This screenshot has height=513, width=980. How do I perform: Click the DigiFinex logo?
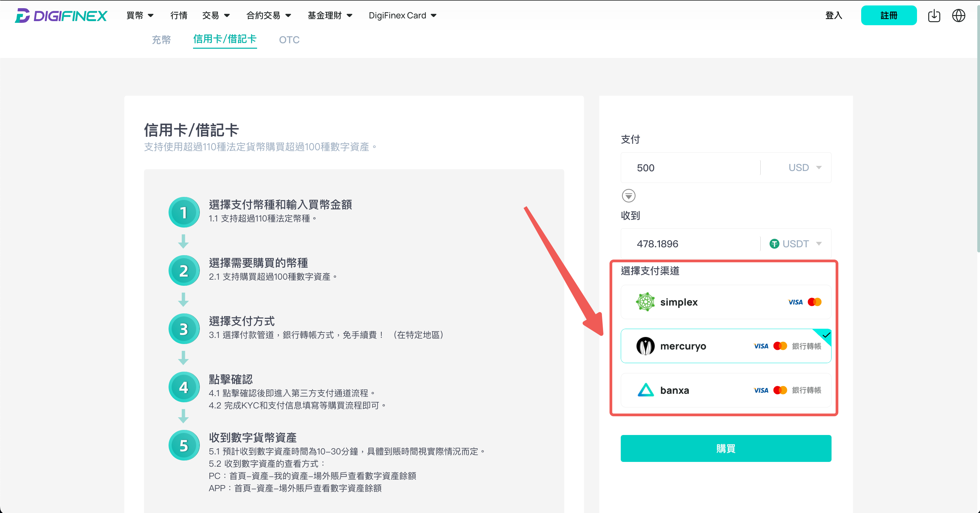(x=61, y=16)
